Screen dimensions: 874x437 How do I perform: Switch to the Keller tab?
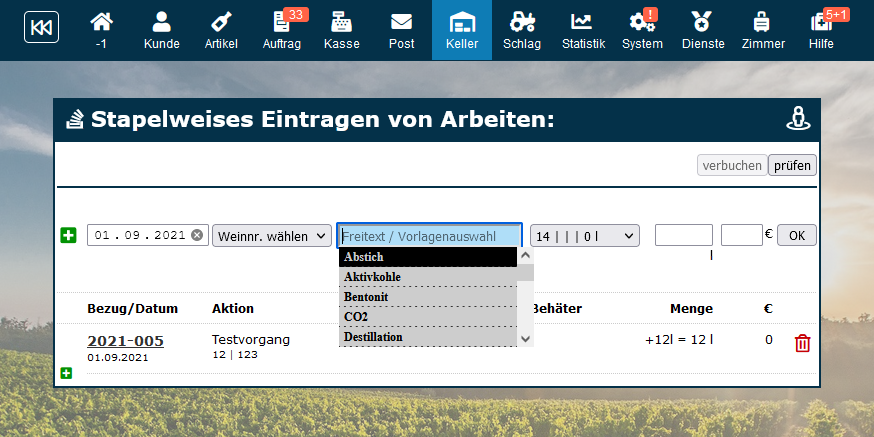point(462,30)
